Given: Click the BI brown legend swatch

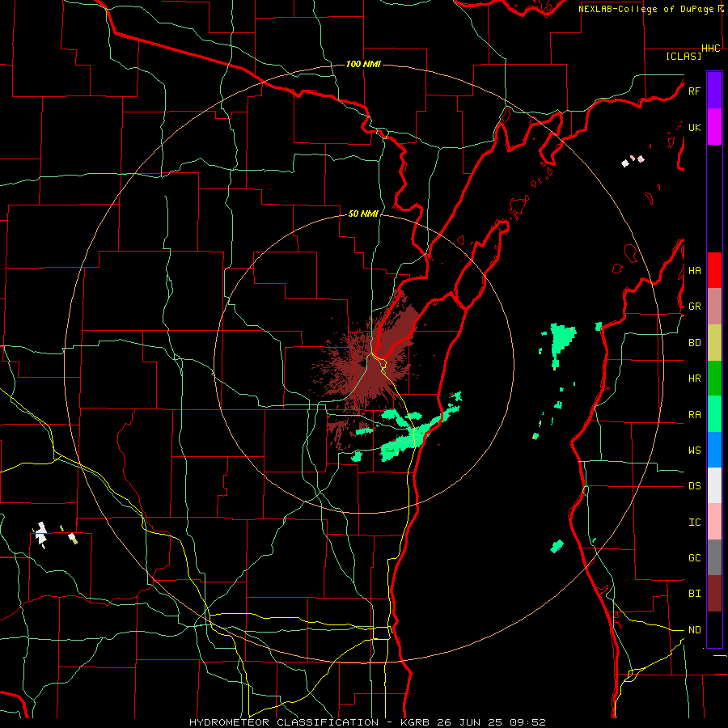Looking at the screenshot, I should (714, 594).
